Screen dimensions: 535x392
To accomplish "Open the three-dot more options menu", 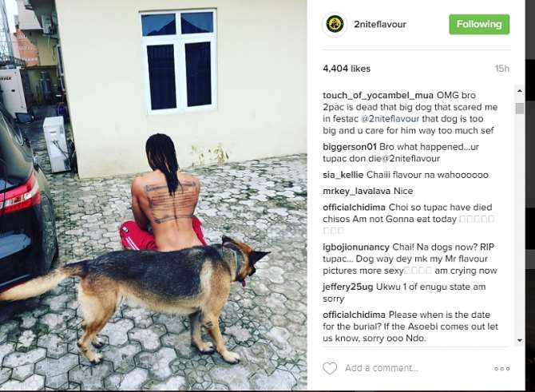I will (x=502, y=369).
